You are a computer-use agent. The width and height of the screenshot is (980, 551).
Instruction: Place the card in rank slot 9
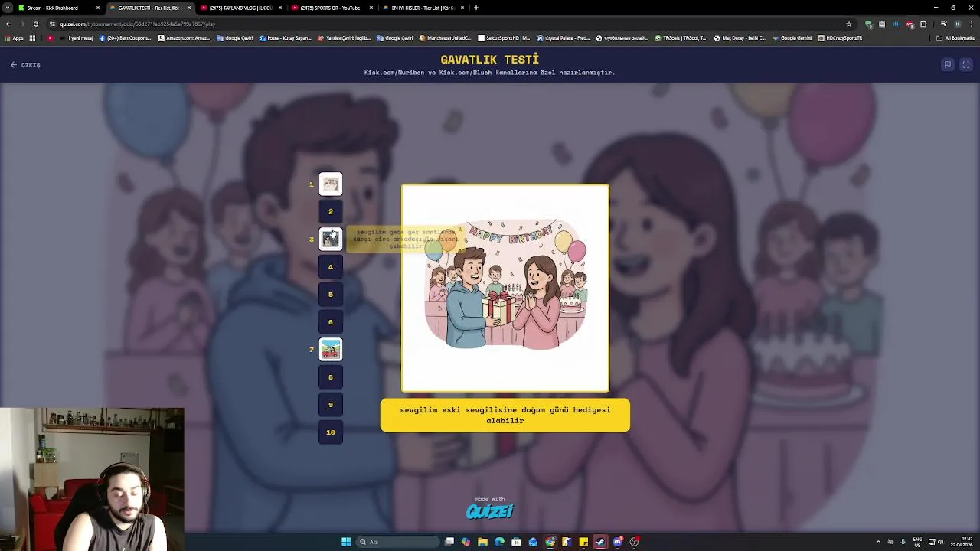tap(331, 405)
